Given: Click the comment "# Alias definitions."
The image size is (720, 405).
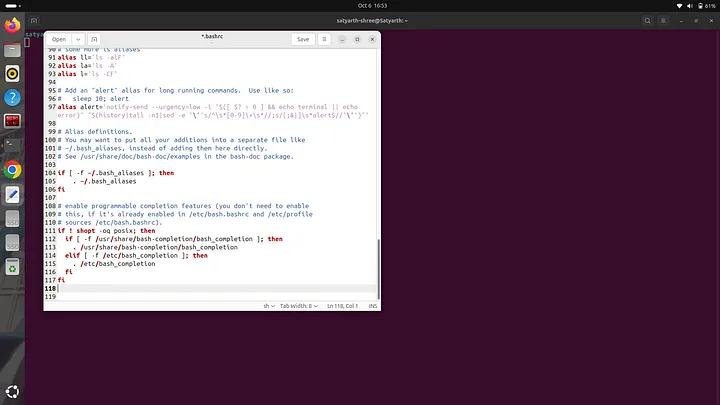Looking at the screenshot, I should (x=95, y=132).
